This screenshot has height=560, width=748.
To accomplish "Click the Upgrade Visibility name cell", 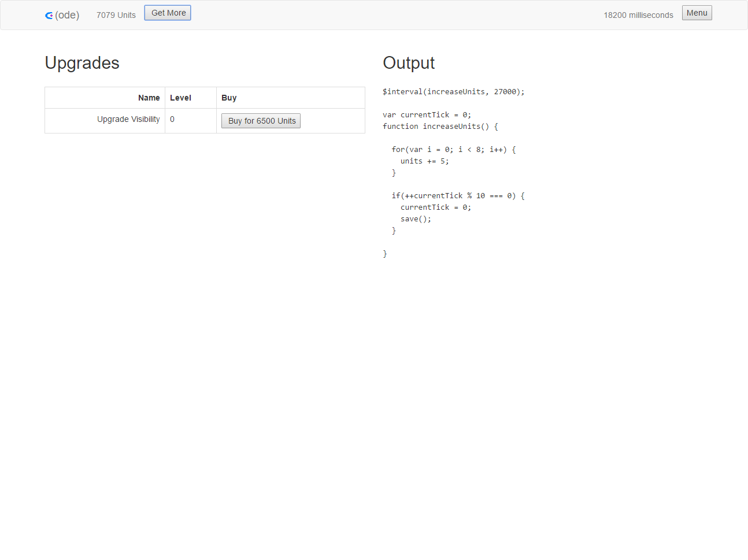I will click(x=105, y=121).
